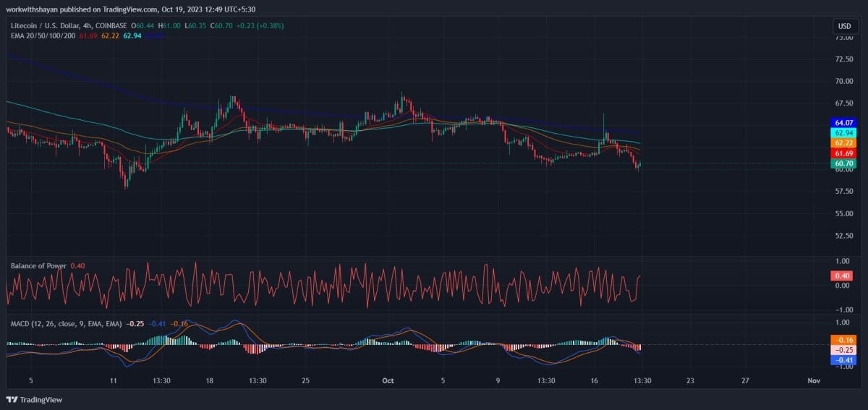Image resolution: width=868 pixels, height=410 pixels.
Task: Select the orange 62.22 price axis tag
Action: click(x=844, y=143)
